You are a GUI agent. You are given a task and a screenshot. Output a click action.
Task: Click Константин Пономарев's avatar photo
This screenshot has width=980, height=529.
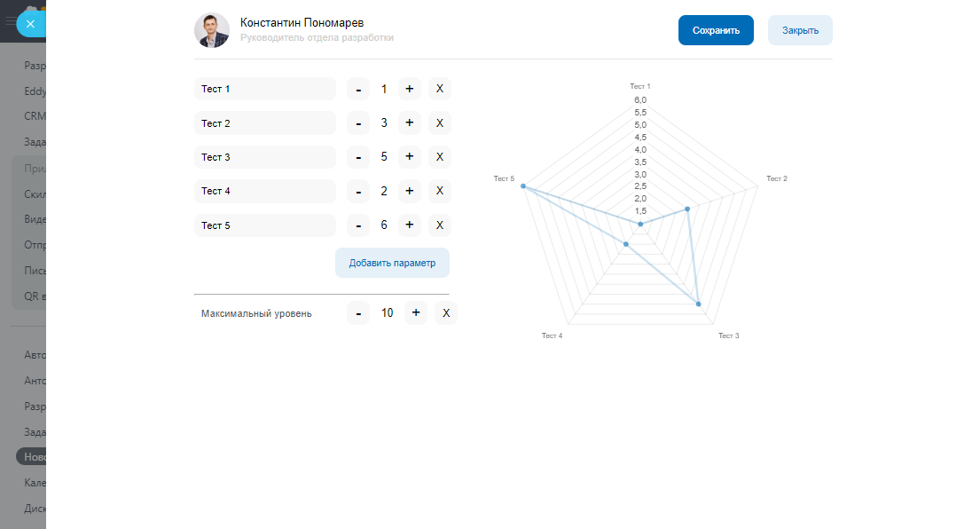coord(212,30)
